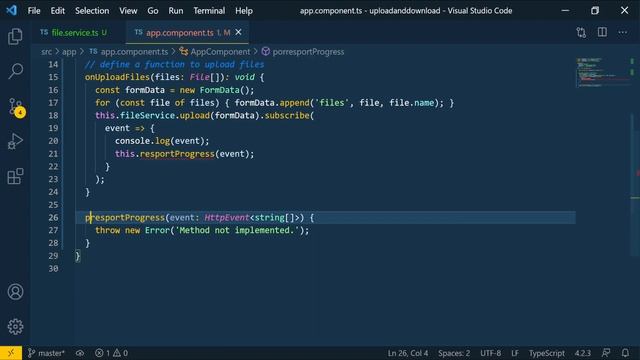Open the Explorer view in activity bar
This screenshot has width=640, height=360.
[15, 37]
